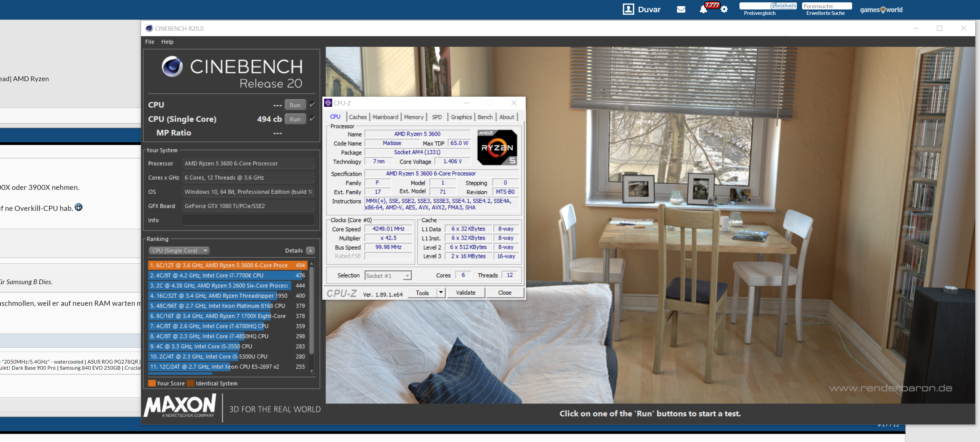This screenshot has height=442, width=980.
Task: Open the Cinebench File menu
Action: click(x=150, y=42)
